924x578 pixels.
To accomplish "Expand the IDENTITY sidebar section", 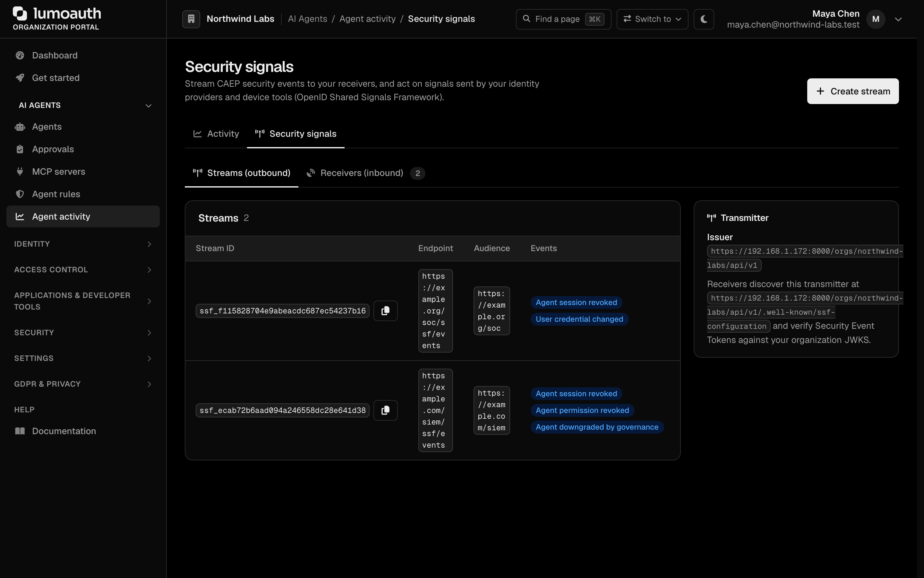I will (83, 244).
